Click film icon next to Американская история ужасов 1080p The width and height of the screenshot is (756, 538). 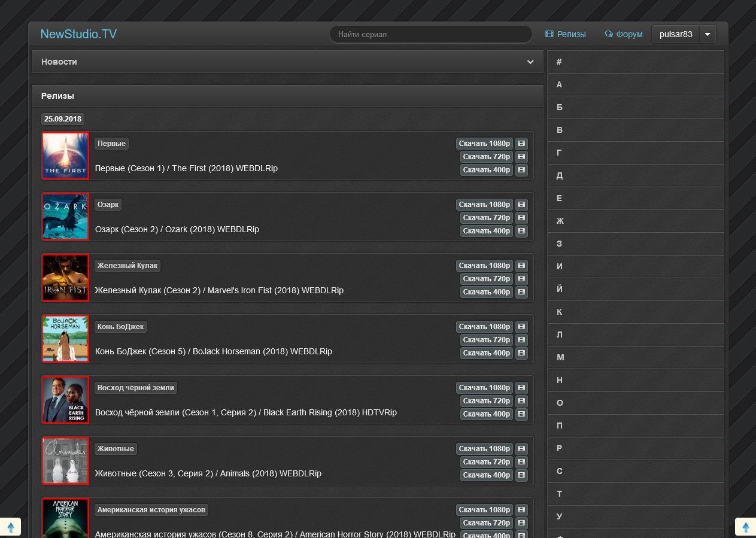[x=521, y=510]
